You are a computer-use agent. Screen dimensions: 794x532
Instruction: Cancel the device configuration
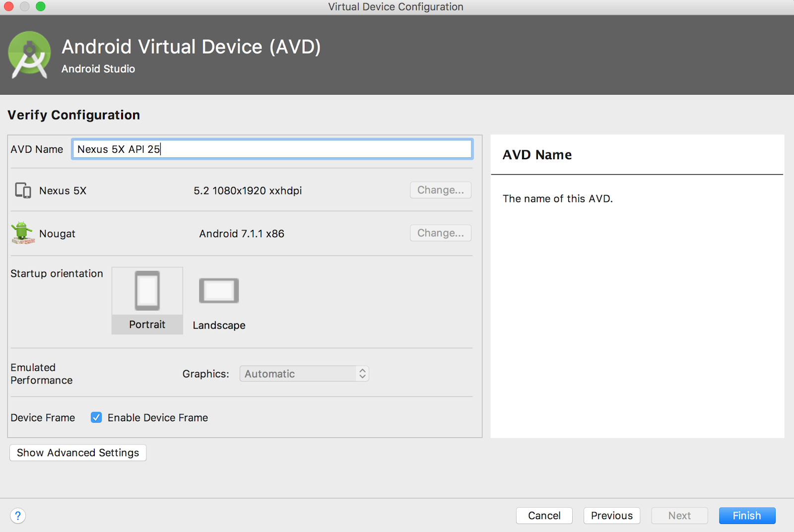[544, 516]
